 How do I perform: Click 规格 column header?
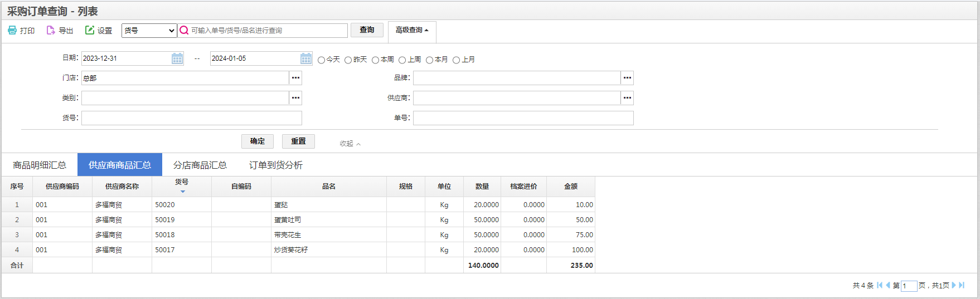[406, 187]
